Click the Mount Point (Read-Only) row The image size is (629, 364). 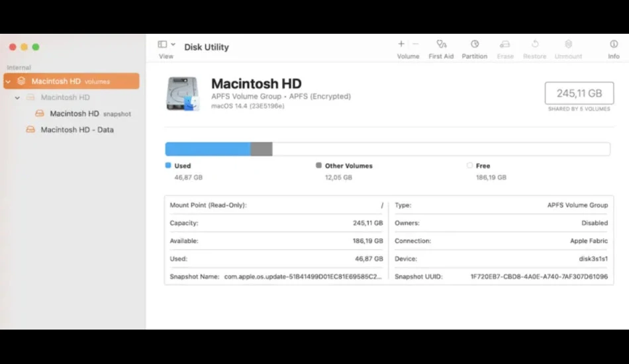(276, 205)
